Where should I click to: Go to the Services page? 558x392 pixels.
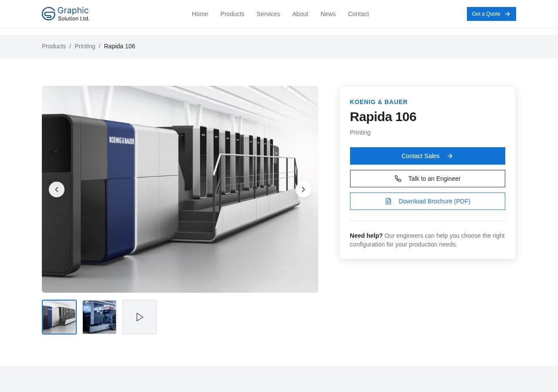pyautogui.click(x=268, y=14)
